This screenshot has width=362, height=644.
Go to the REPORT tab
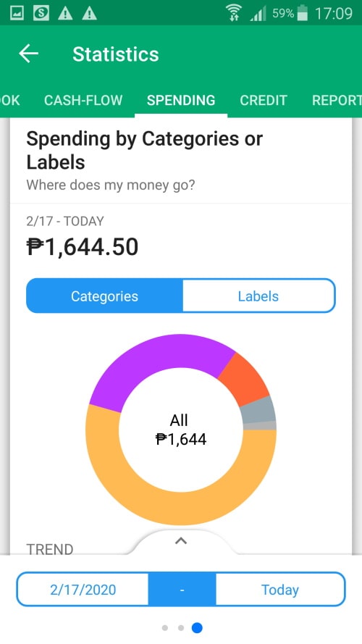(x=337, y=100)
